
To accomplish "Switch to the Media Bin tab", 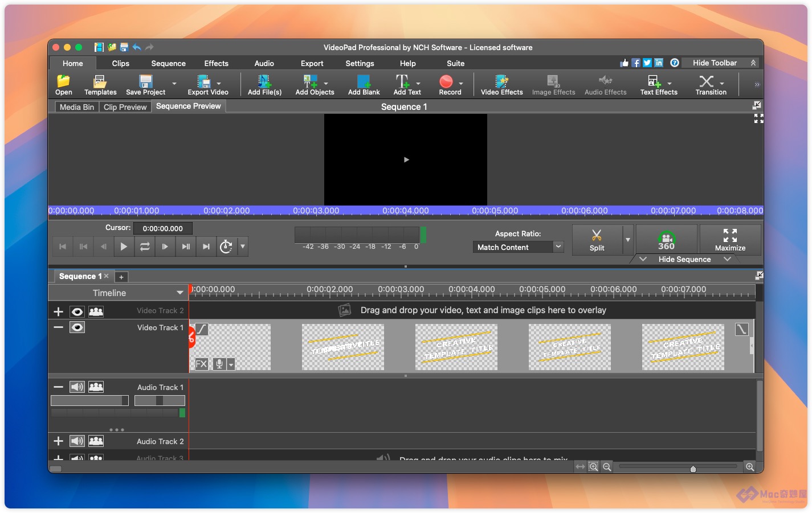I will [77, 106].
